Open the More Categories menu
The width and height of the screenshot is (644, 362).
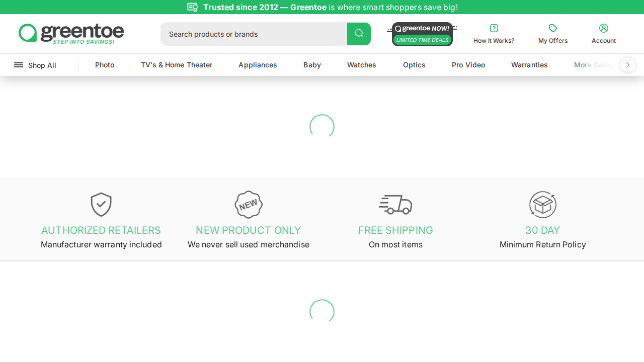click(x=594, y=65)
